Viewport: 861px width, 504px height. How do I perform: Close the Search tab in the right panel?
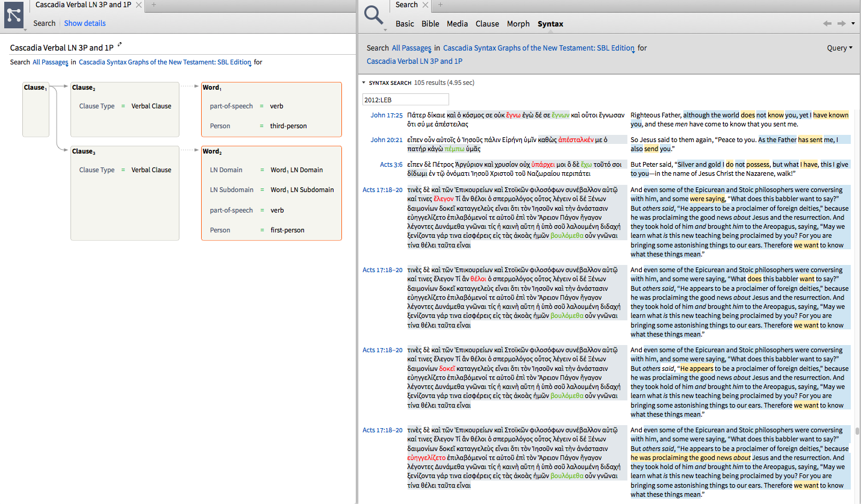(425, 5)
